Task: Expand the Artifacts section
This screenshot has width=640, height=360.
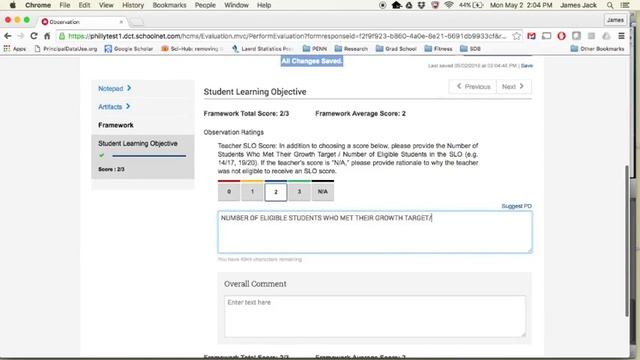Action: pos(114,107)
